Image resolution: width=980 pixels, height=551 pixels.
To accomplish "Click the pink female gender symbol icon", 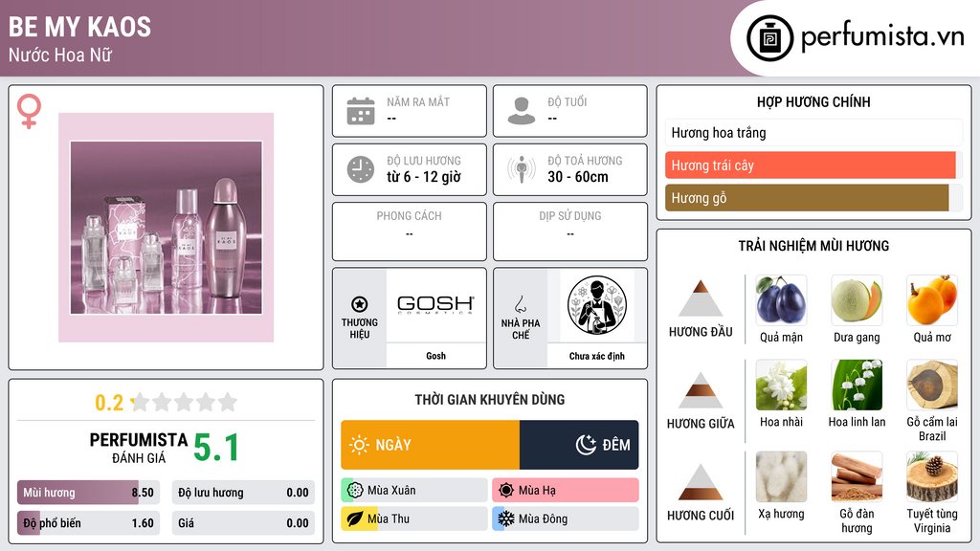I will [x=29, y=111].
